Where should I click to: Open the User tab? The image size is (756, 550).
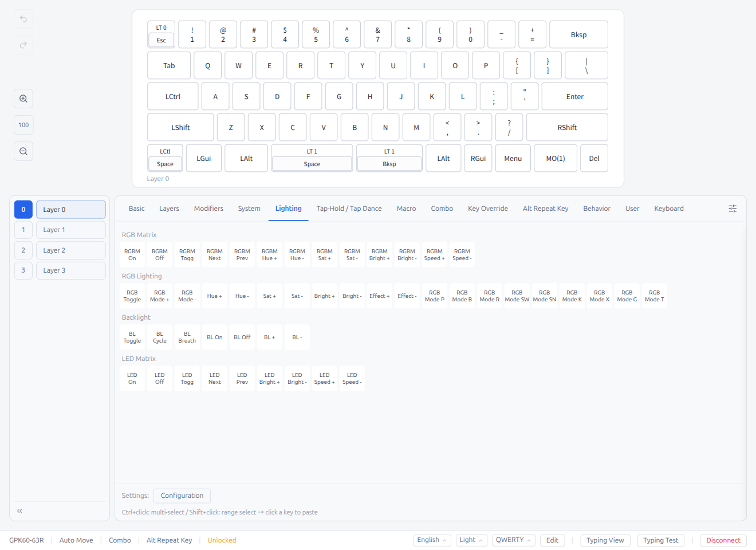pos(632,209)
